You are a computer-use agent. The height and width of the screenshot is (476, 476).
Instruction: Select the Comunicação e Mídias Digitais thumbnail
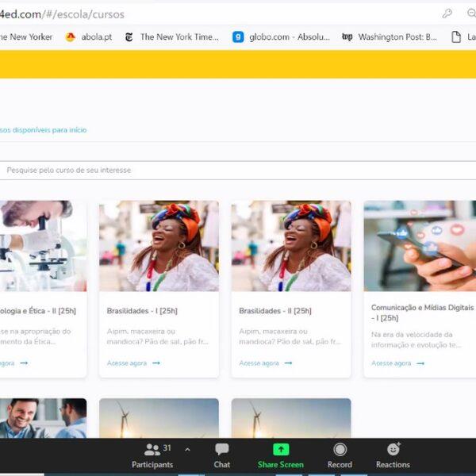pyautogui.click(x=420, y=246)
